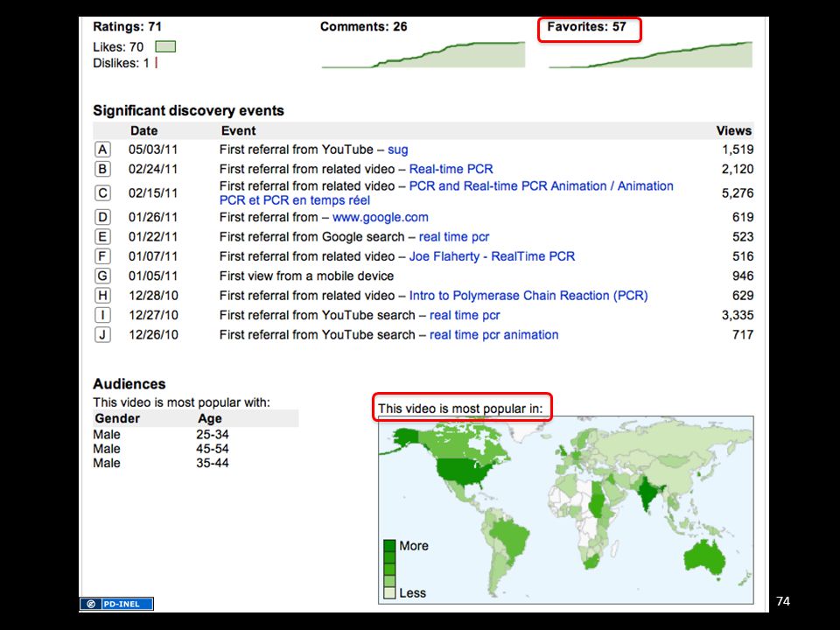Click the F marker beside 01/07/11
The width and height of the screenshot is (840, 630).
[x=102, y=256]
